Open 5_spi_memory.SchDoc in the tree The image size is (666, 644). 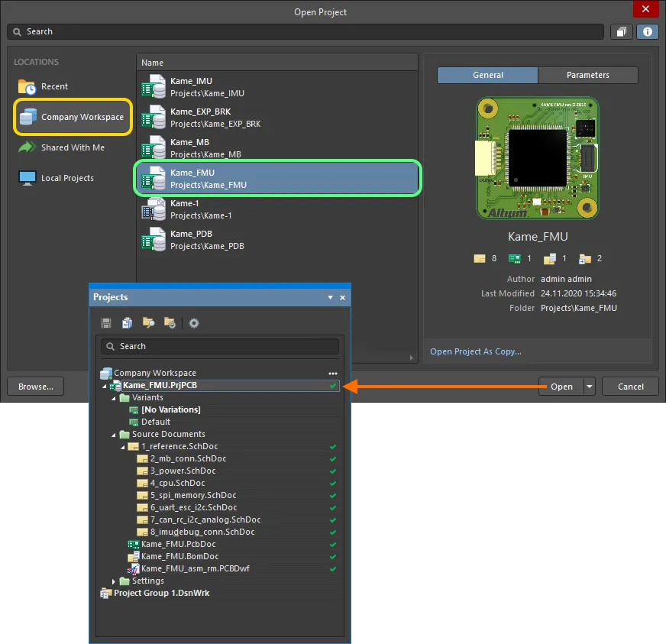pos(193,495)
